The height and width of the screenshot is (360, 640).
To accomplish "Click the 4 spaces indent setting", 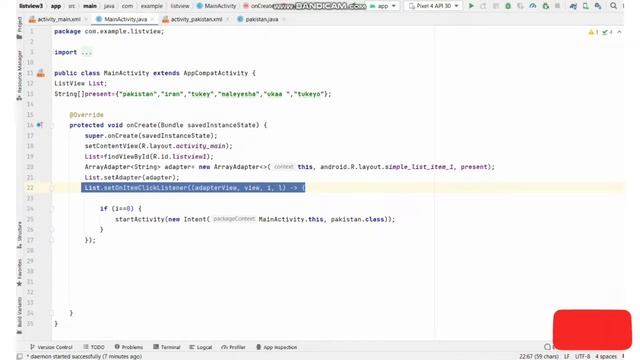I will point(606,357).
